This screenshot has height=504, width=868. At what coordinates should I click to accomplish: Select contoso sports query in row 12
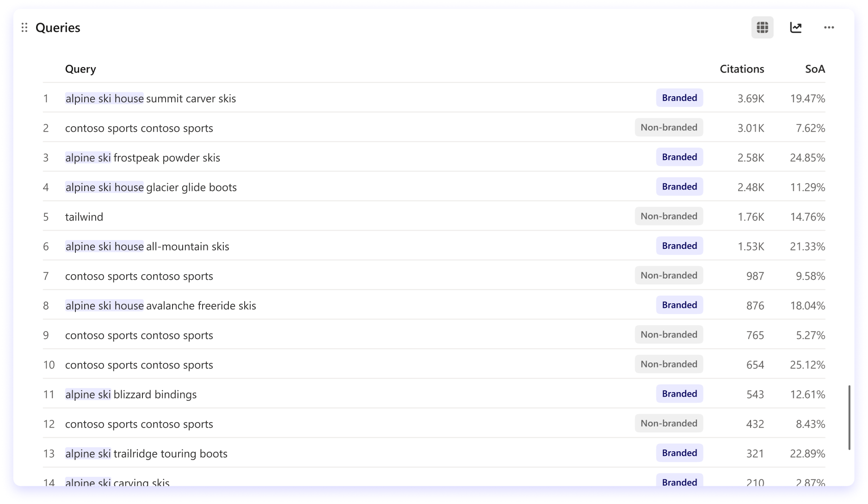[139, 424]
